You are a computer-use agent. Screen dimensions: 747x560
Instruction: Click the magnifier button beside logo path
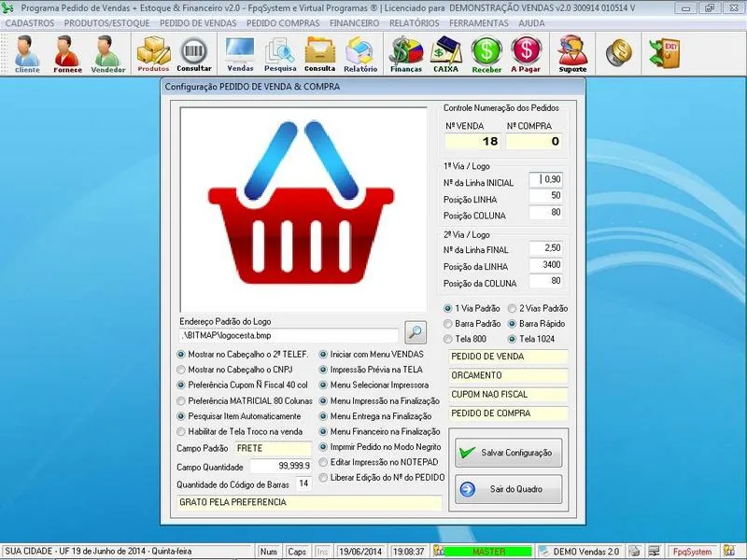[x=416, y=332]
